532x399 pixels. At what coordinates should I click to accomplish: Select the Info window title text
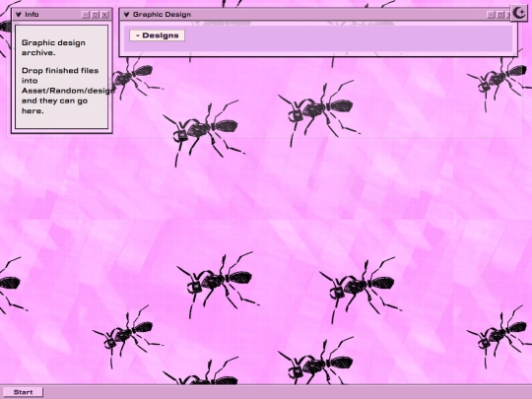coord(32,15)
